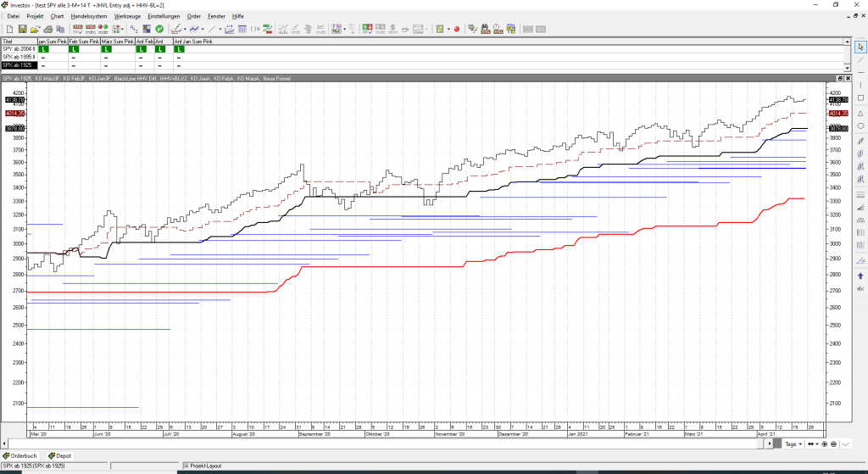Screen dimensions: 868x474
Task: Select the rectangle drawing tool in right sidebar
Action: pyautogui.click(x=860, y=98)
